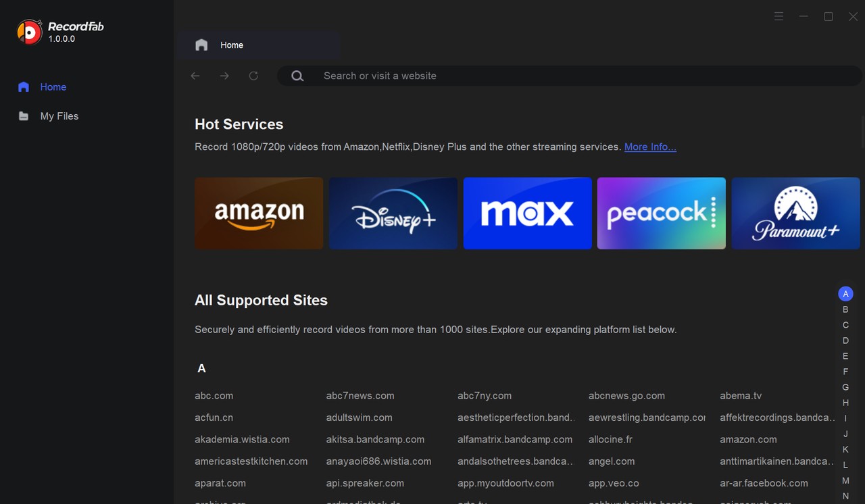Jump to letter F in index

[x=845, y=372]
